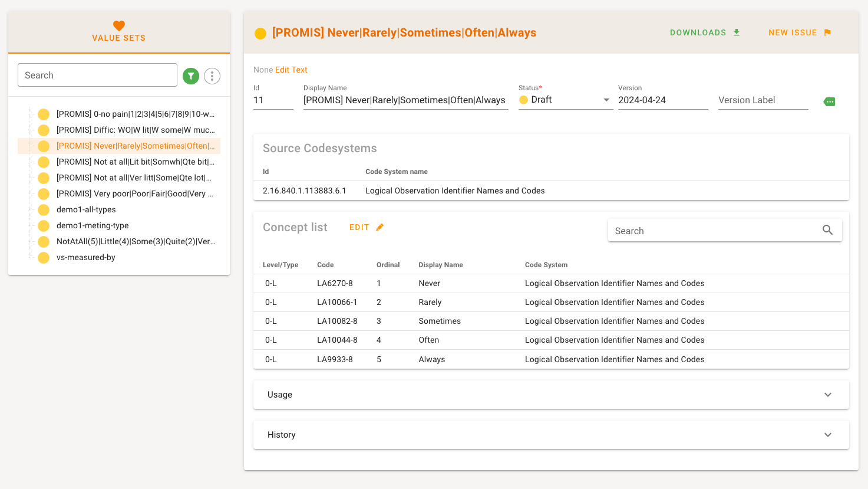Click the pencil icon beside Edit
The image size is (868, 489).
pos(380,227)
